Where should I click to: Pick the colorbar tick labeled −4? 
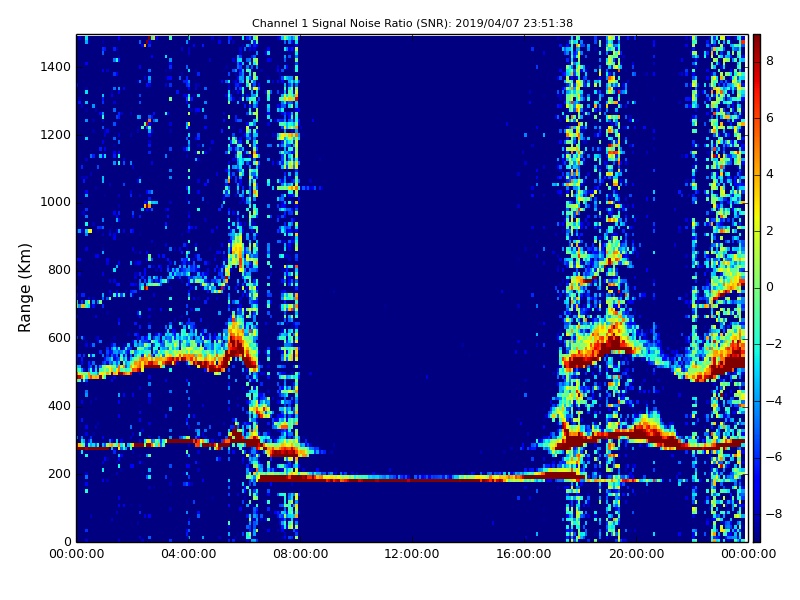click(774, 401)
